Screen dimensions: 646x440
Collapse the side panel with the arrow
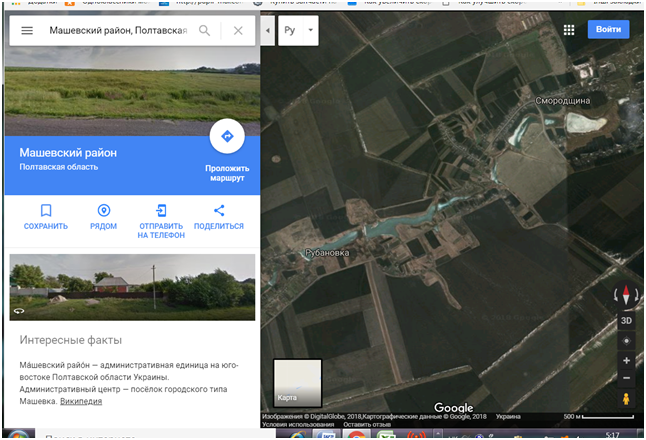point(268,30)
